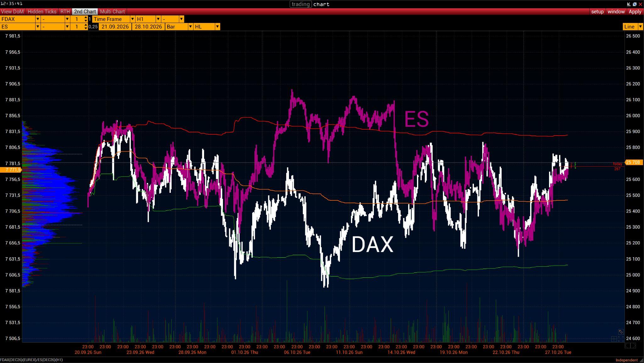644x363 pixels.
Task: Click the crosshair grid icon at chart bottom
Action: coord(614,339)
